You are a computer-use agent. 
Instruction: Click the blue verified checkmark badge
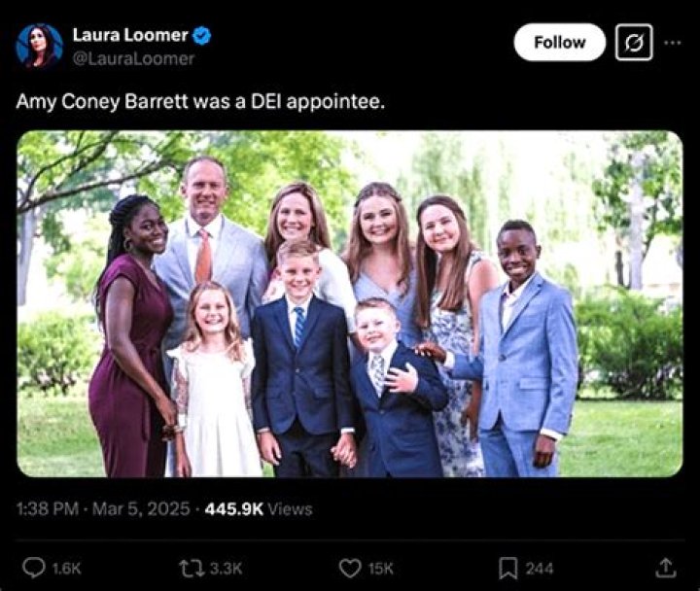[x=202, y=36]
